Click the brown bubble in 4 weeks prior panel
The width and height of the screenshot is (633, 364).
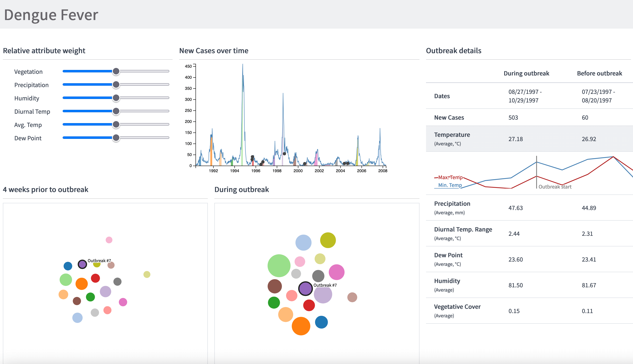point(77,301)
